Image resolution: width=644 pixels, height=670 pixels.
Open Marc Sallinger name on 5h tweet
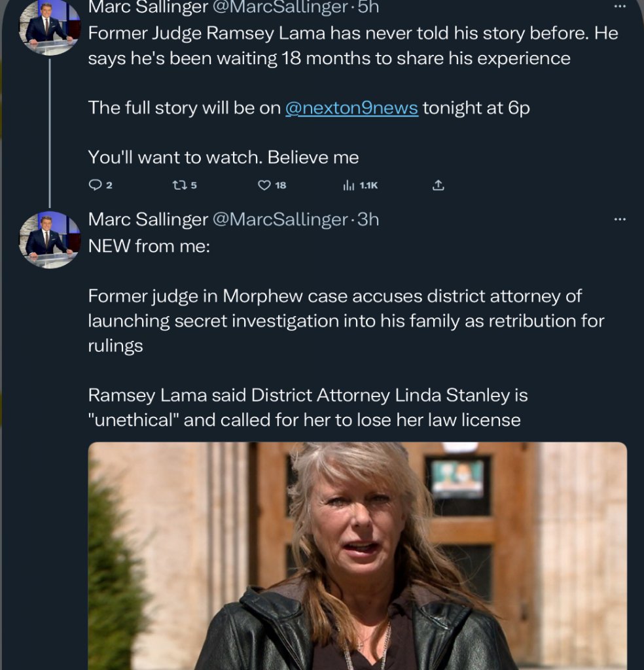147,7
